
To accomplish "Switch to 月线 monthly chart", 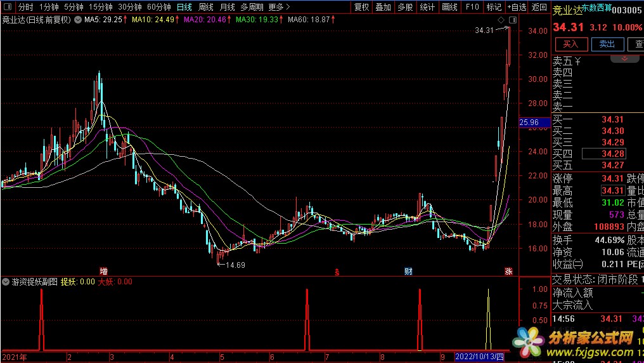I will coord(227,7).
